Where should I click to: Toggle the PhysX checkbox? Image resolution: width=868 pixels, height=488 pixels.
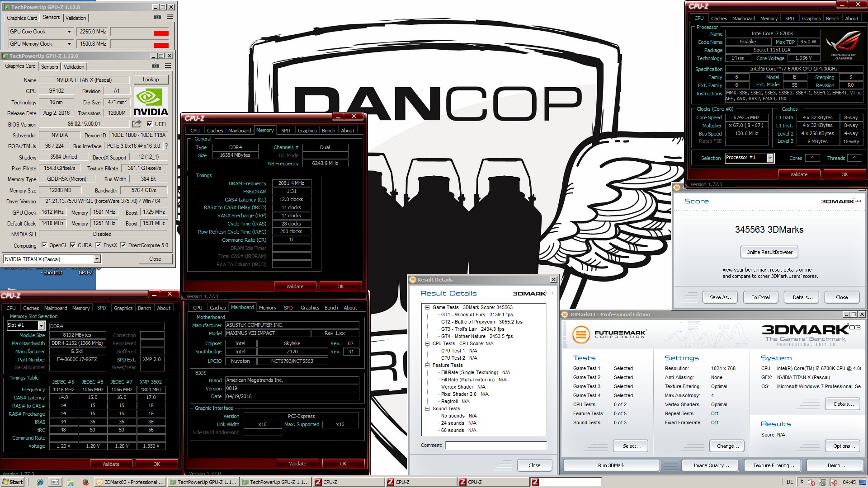click(x=98, y=245)
